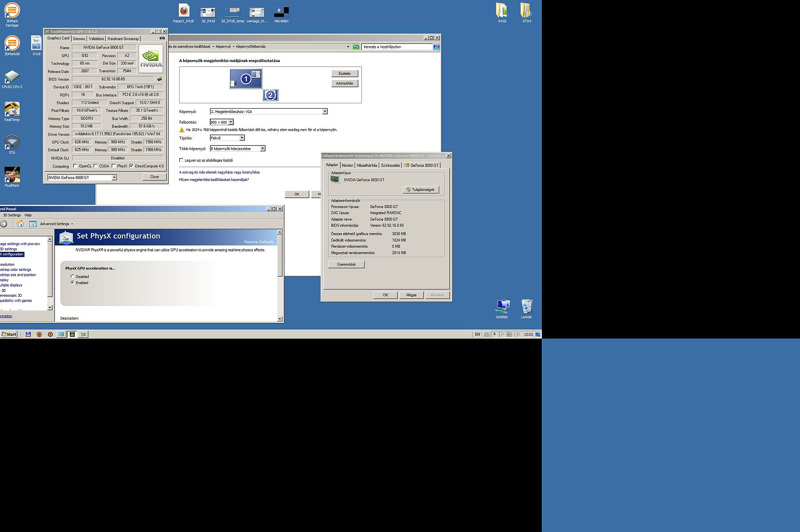800x532 pixels.
Task: Open the address bar history dropdown arrow
Action: coord(348,47)
